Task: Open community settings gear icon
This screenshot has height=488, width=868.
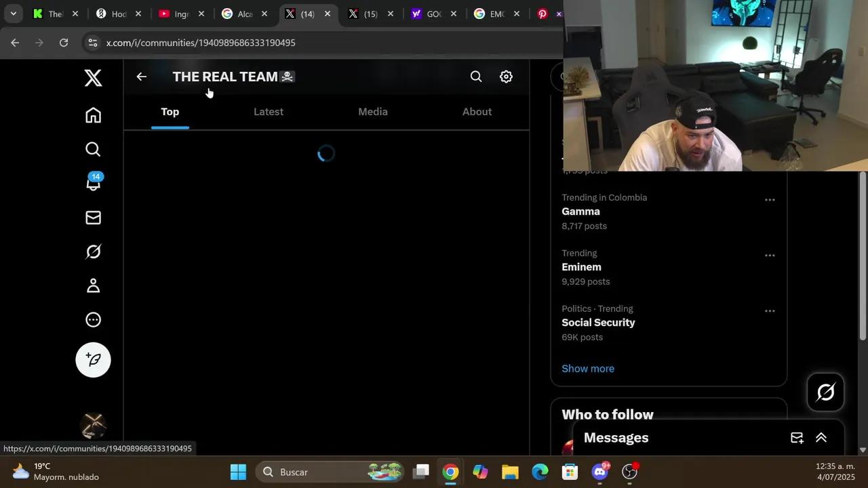Action: click(x=506, y=77)
